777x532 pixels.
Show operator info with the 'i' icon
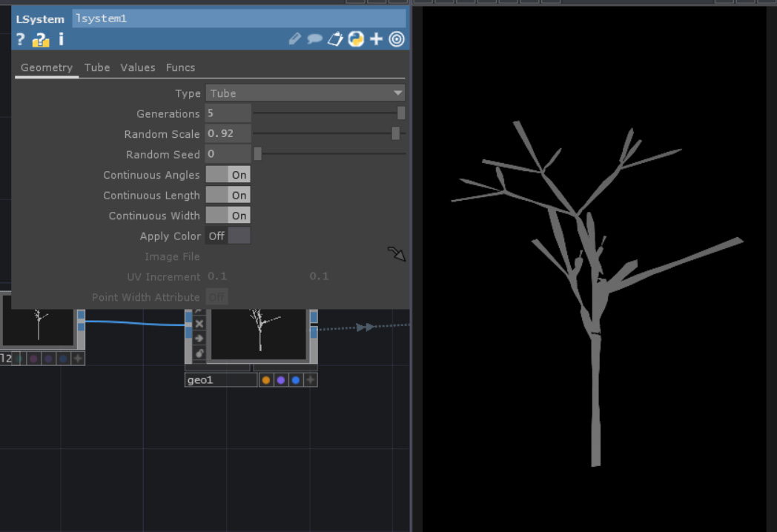[x=61, y=39]
